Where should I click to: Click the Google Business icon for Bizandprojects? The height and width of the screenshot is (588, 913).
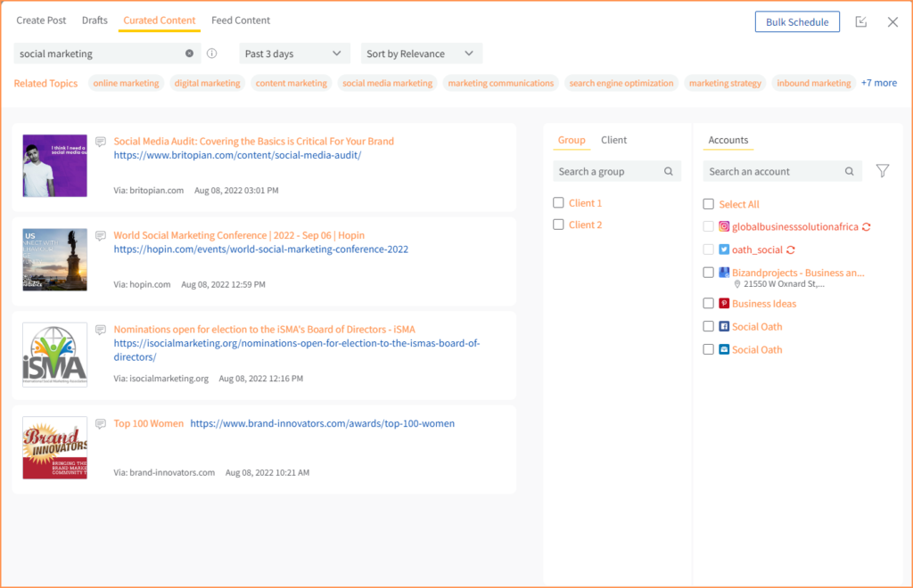[x=724, y=273]
